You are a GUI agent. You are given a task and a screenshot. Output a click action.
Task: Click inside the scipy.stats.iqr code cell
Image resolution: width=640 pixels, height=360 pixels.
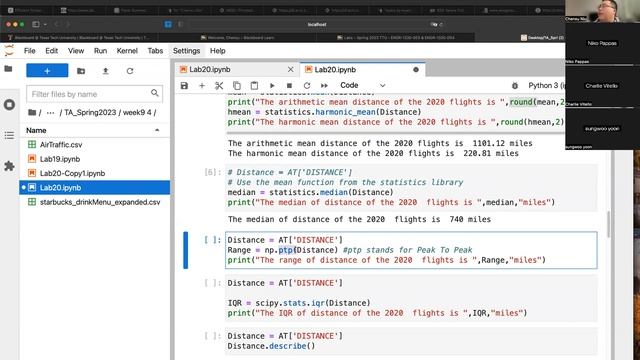411,298
